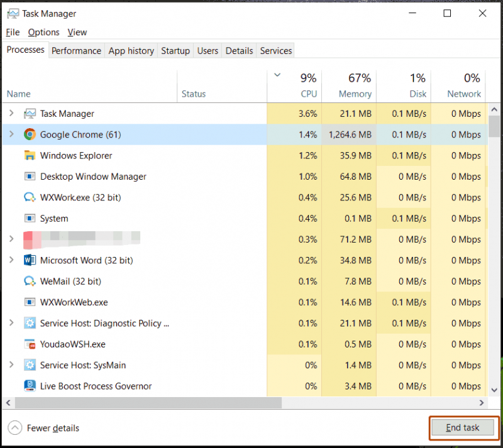Collapse view using the Fewer details arrow icon
Viewport: 503px width, 448px height.
[x=14, y=428]
